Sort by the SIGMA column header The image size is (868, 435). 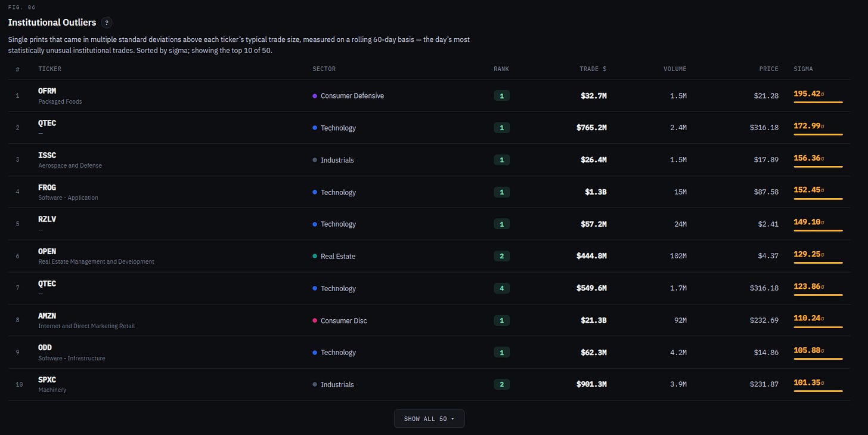tap(803, 69)
